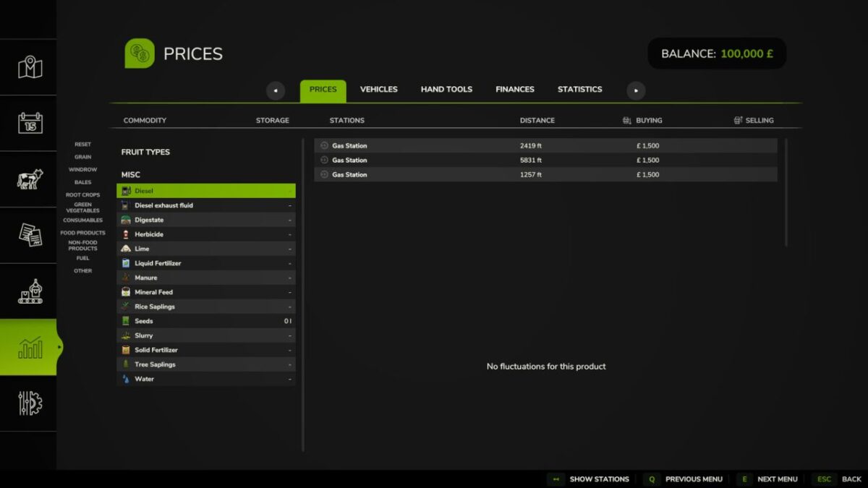Filter commodities by Food Products
868x488 pixels.
click(x=83, y=233)
